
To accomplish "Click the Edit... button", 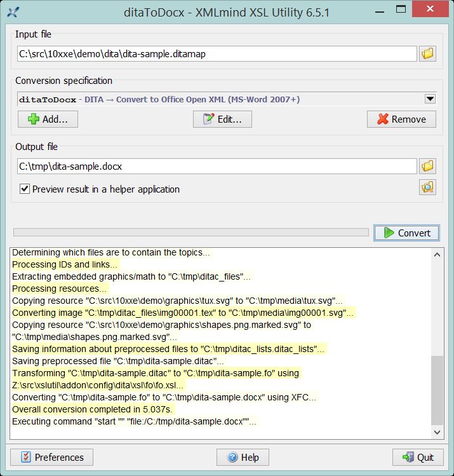I will pos(222,119).
